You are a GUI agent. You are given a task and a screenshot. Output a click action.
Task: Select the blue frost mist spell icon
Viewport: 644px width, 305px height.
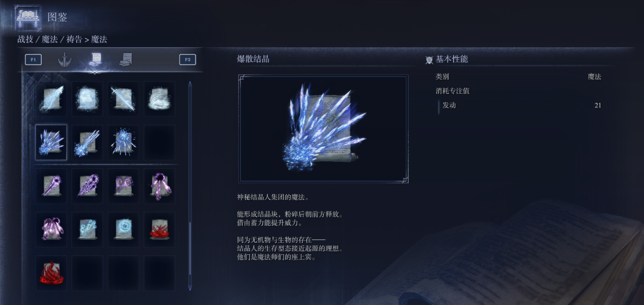click(x=87, y=99)
